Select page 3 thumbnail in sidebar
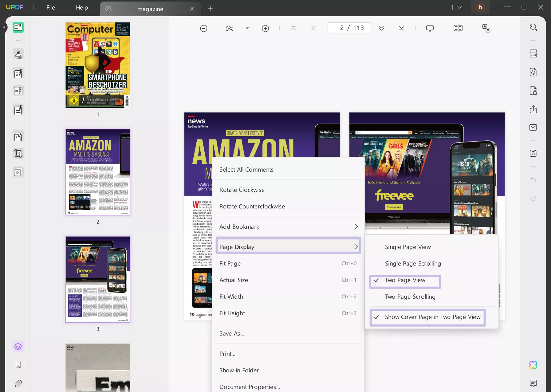This screenshot has width=551, height=392. [x=98, y=279]
